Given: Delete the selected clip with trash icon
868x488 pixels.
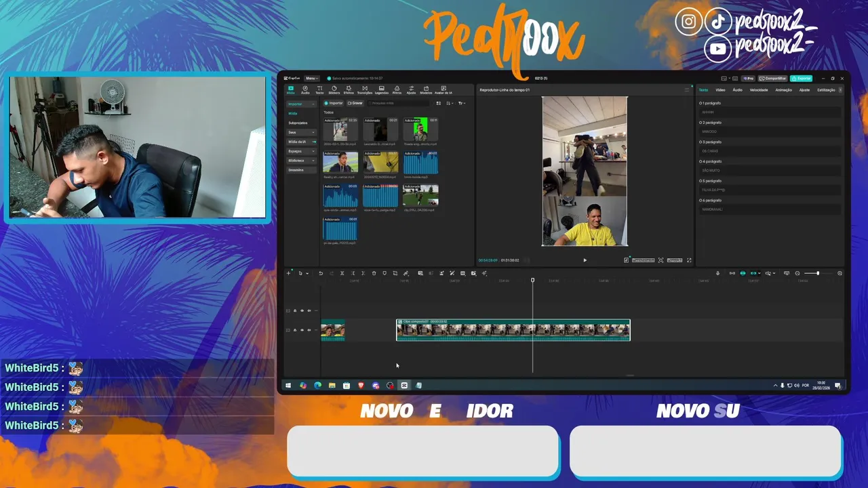Looking at the screenshot, I should tap(374, 273).
